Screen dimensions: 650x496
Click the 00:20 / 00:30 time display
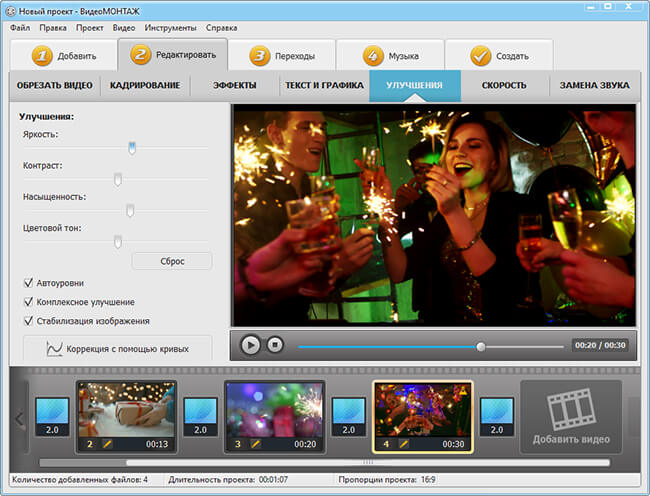[x=600, y=345]
